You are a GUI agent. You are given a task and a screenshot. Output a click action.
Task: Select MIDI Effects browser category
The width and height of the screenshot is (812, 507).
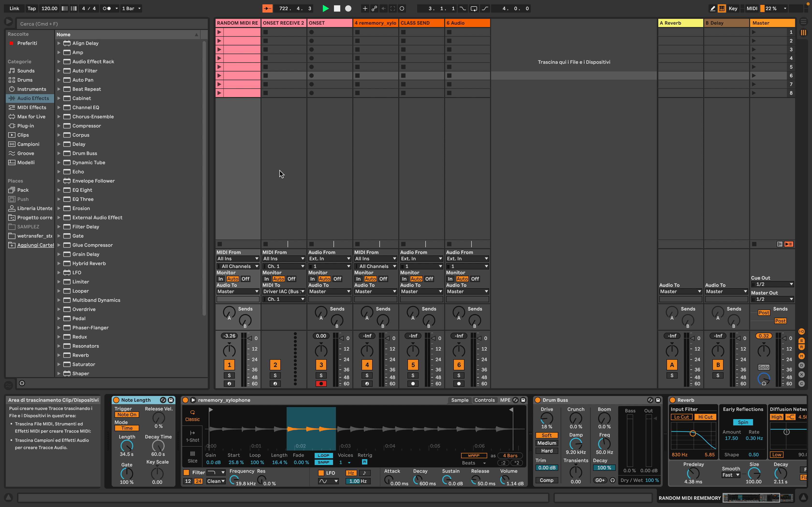[x=32, y=107]
